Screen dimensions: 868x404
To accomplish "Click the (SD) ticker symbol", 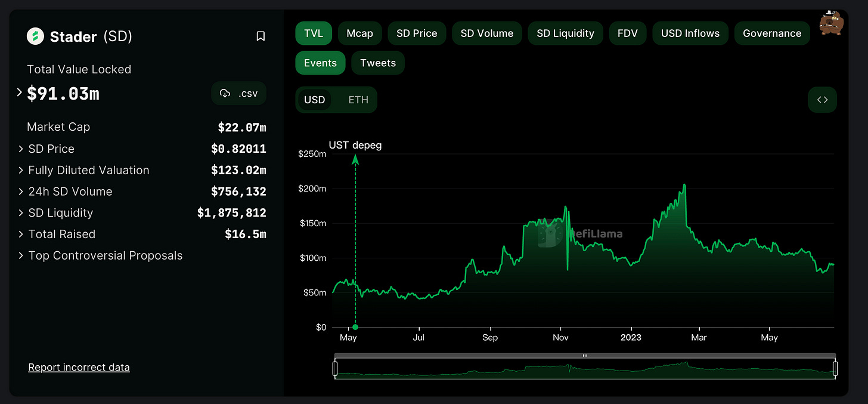I will click(x=117, y=36).
